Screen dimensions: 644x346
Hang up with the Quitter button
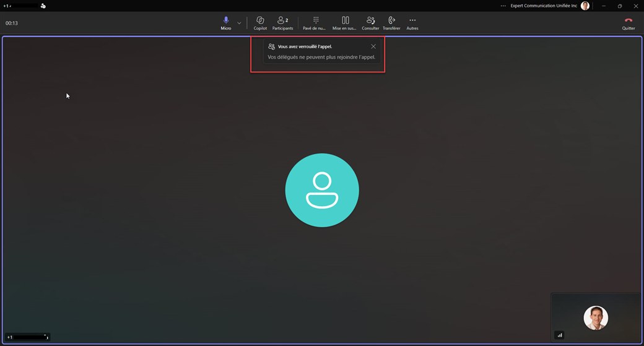click(629, 23)
